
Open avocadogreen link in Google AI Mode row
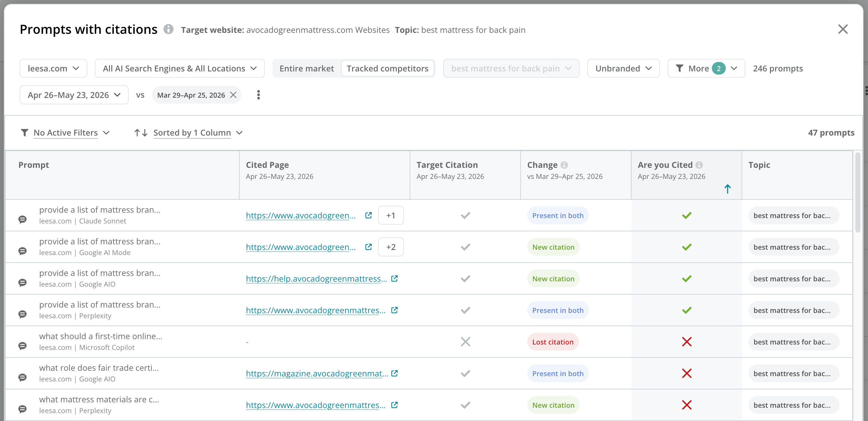point(301,247)
